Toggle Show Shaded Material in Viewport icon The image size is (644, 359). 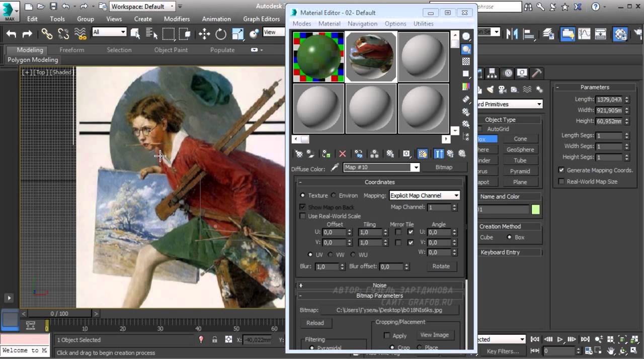click(x=423, y=154)
